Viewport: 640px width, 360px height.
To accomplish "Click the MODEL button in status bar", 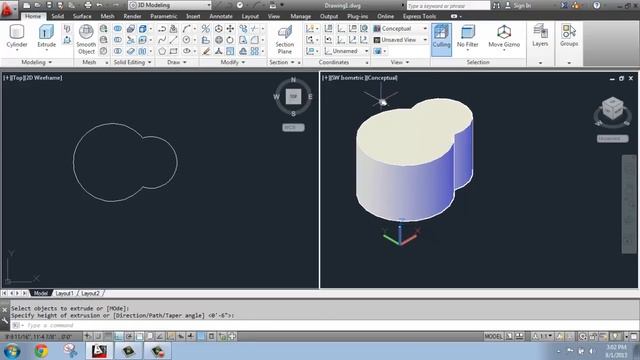I will [493, 336].
